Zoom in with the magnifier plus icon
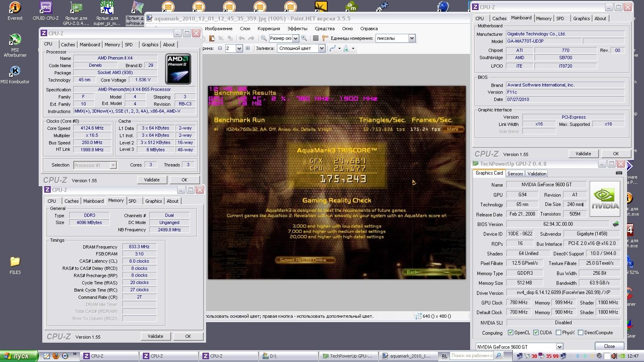This screenshot has width=644, height=362. tap(304, 38)
